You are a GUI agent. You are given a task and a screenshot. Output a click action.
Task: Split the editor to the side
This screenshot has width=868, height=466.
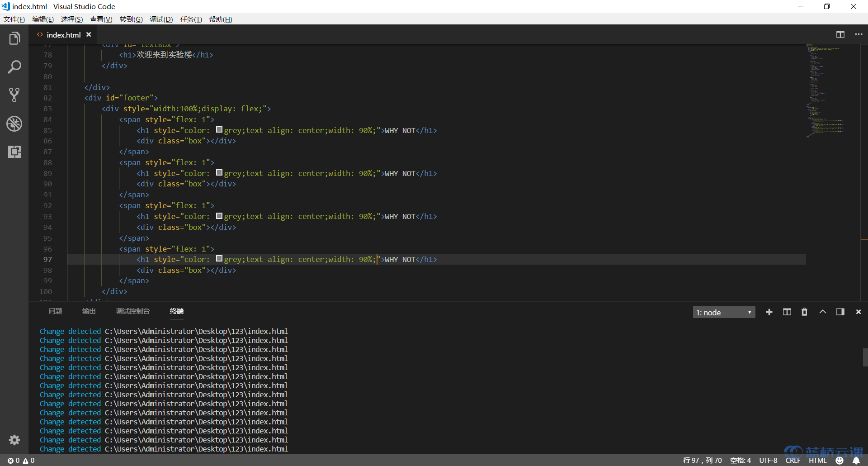coord(840,34)
